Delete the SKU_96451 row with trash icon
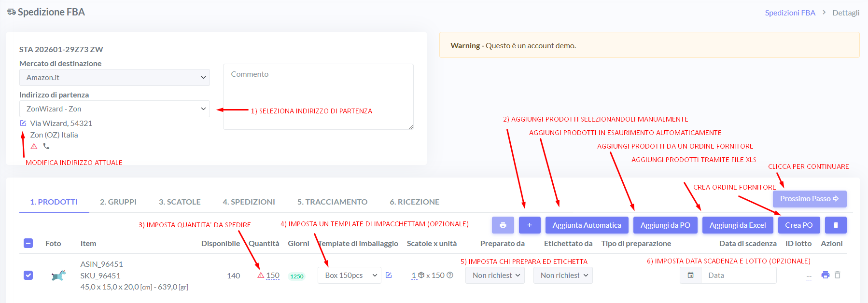868x303 pixels. click(x=838, y=275)
